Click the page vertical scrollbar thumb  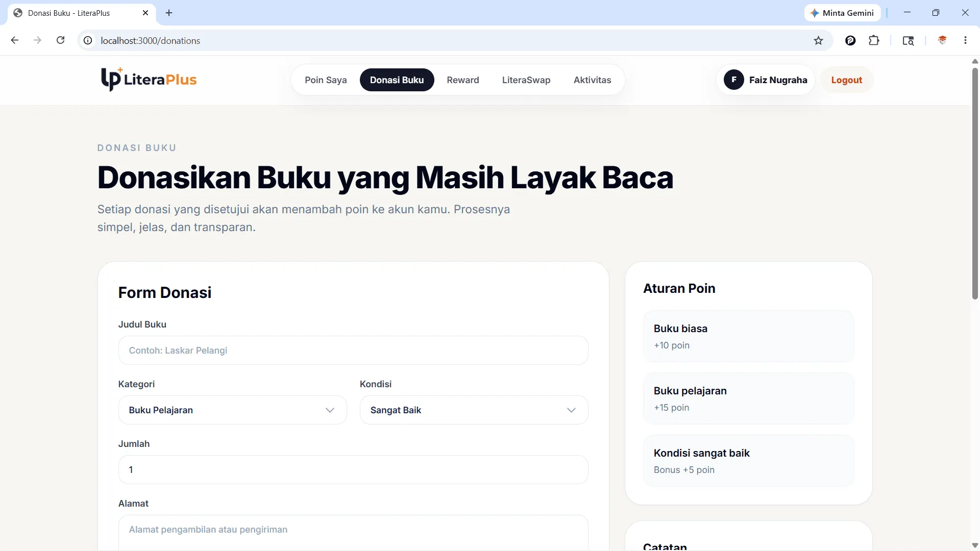(x=975, y=183)
